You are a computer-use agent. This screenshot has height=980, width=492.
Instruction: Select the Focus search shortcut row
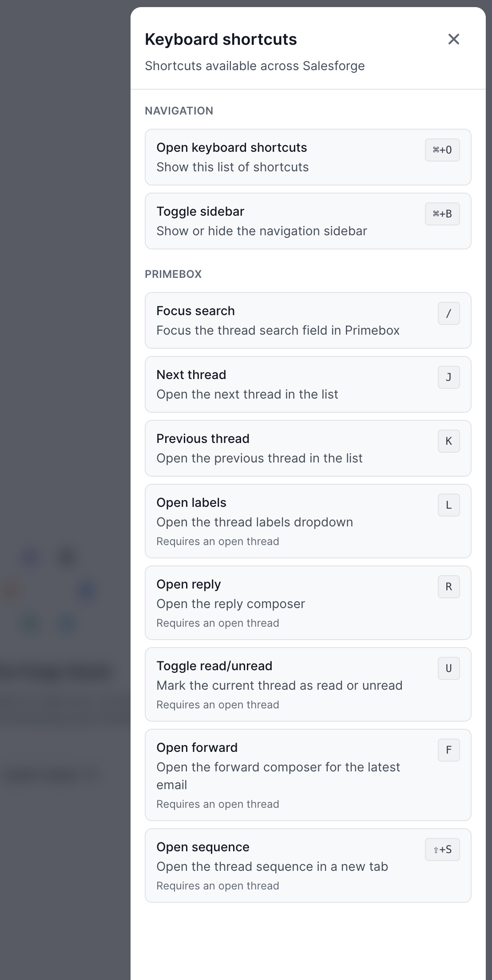pyautogui.click(x=308, y=320)
